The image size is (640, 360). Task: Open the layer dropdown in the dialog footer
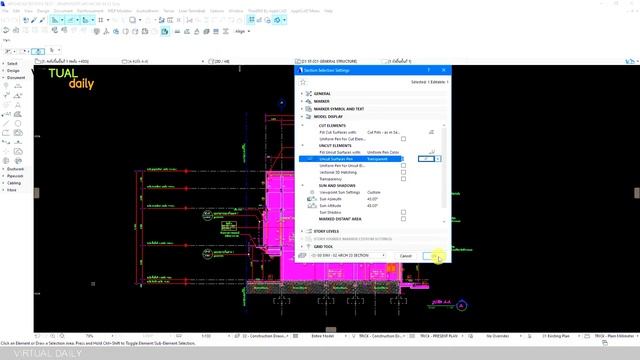click(347, 256)
